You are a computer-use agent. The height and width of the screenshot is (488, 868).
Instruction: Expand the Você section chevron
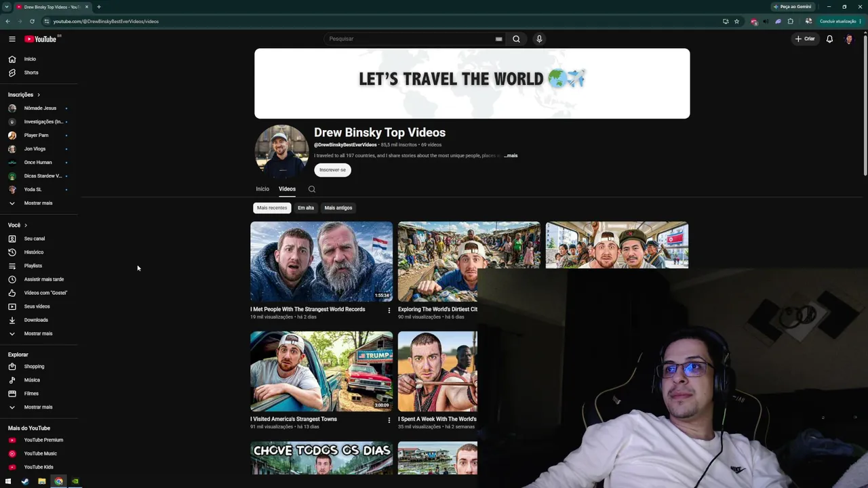pos(26,225)
